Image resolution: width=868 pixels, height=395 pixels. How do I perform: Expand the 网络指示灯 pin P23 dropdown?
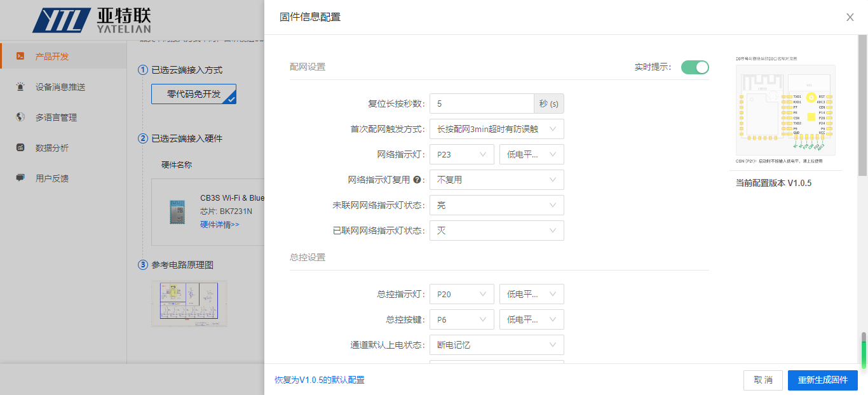[461, 154]
